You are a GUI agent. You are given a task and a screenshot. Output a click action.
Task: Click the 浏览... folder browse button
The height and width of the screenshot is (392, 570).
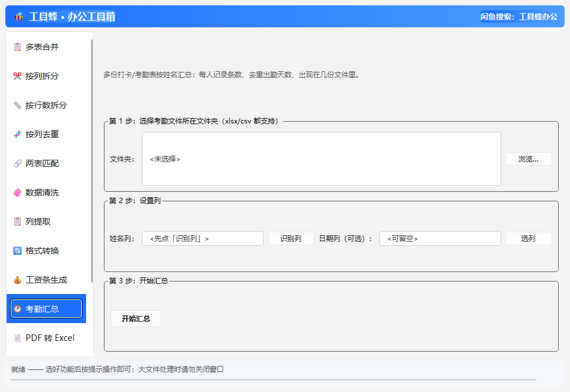(x=528, y=159)
